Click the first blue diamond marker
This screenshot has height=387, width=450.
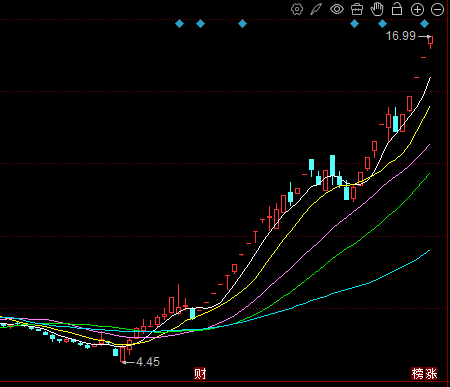[179, 24]
